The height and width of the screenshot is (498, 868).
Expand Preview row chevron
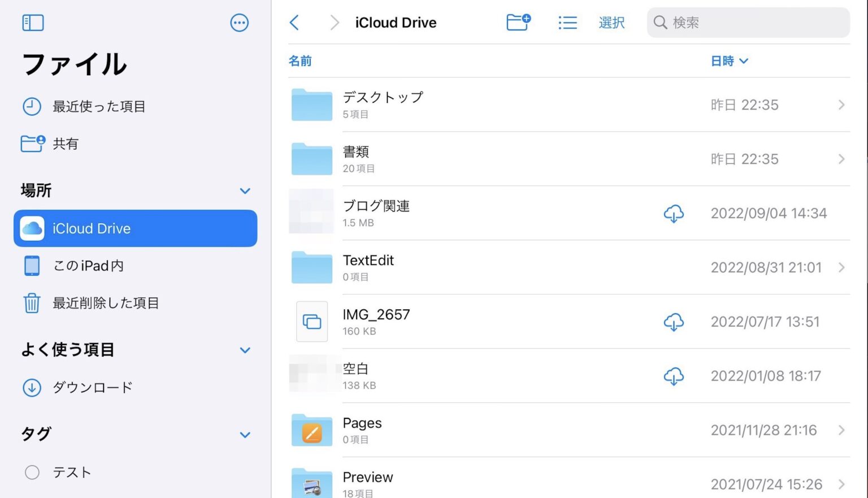click(x=841, y=484)
